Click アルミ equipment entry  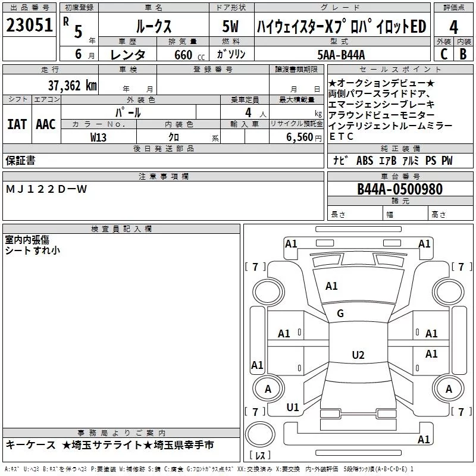411,161
